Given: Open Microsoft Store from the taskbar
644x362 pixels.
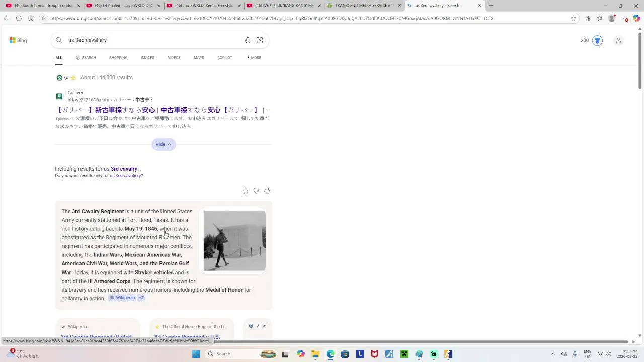Looking at the screenshot, I should (x=345, y=354).
